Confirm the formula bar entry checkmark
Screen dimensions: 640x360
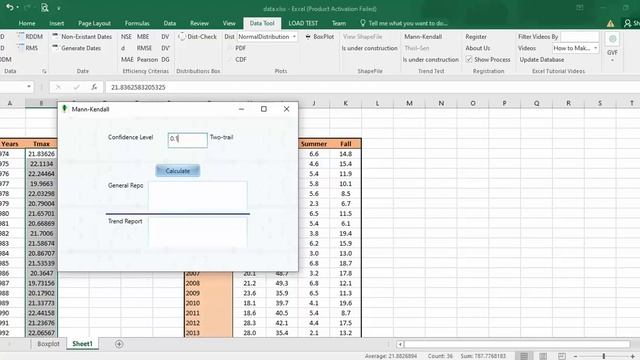[76, 87]
